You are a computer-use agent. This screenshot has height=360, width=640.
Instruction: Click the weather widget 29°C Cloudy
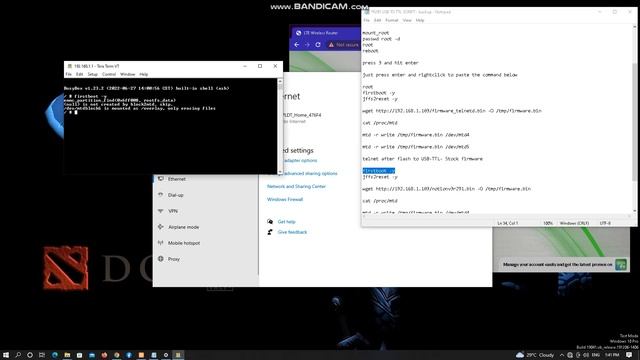click(x=535, y=355)
